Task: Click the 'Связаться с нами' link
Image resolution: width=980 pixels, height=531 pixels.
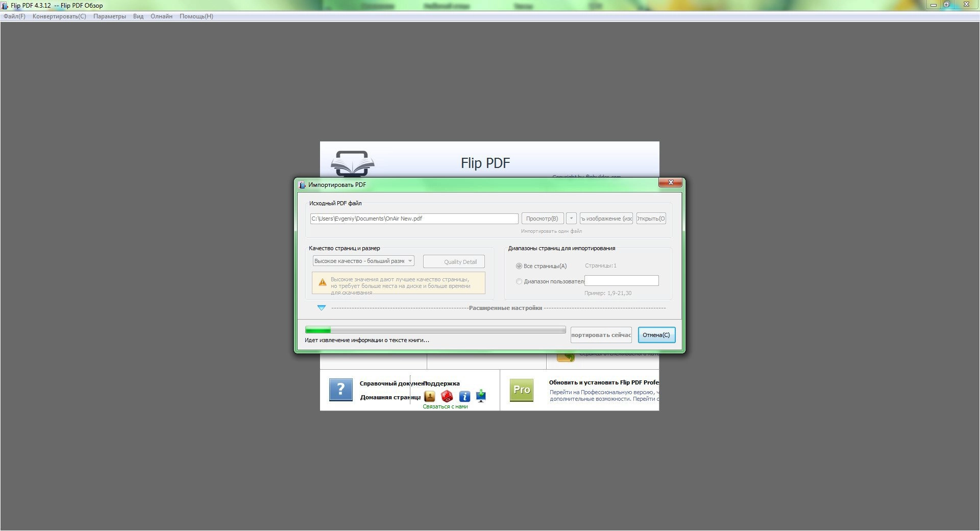Action: 445,407
